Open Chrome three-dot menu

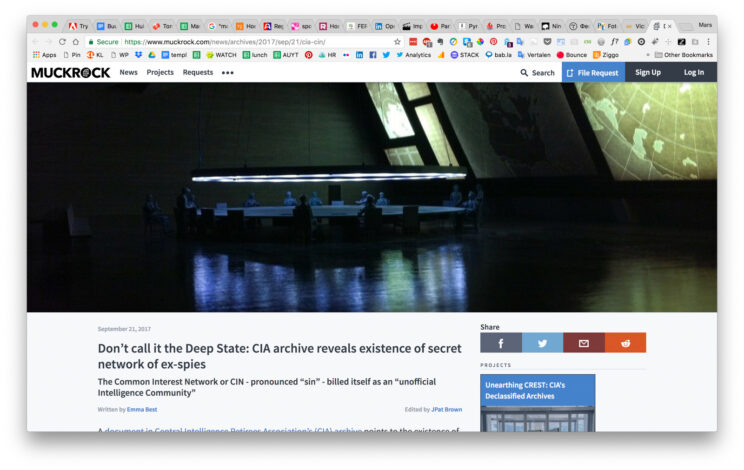pos(708,42)
